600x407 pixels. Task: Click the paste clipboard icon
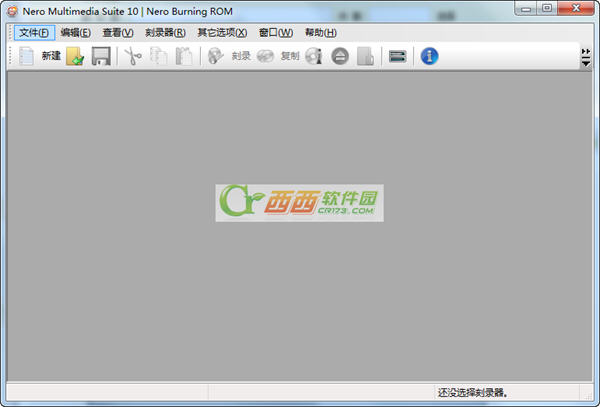(x=184, y=56)
